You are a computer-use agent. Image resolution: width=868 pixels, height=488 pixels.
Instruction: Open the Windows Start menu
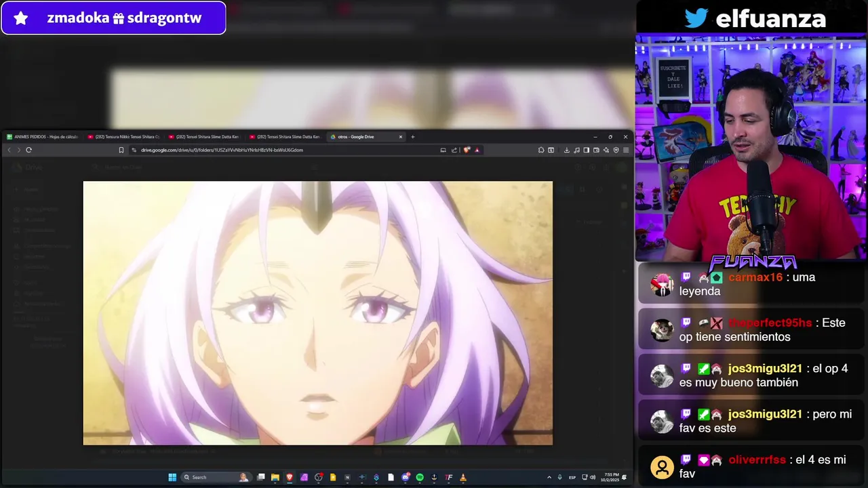pos(172,477)
